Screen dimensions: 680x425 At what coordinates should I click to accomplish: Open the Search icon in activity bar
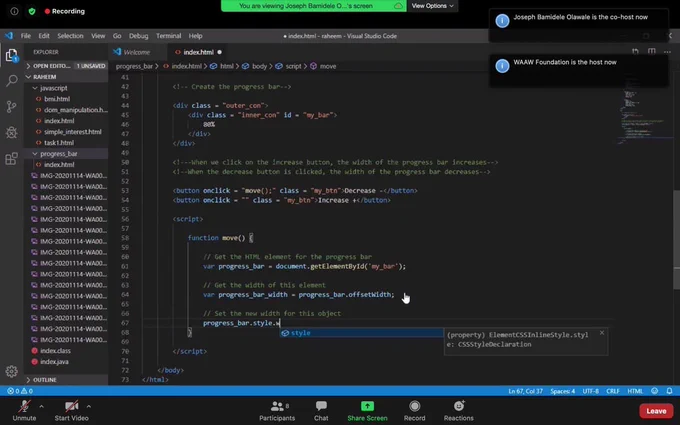[x=12, y=80]
